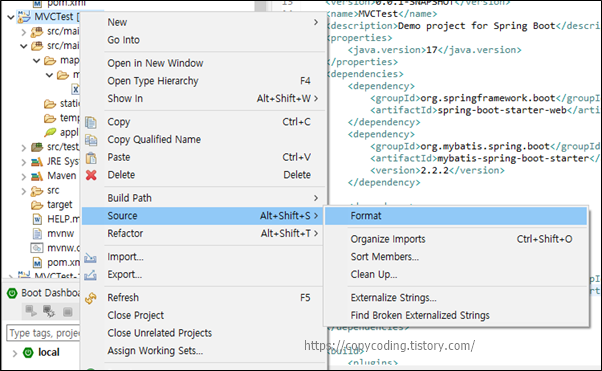602x371 pixels.
Task: Select pom.xml in MVCTest project
Action: coord(55,263)
